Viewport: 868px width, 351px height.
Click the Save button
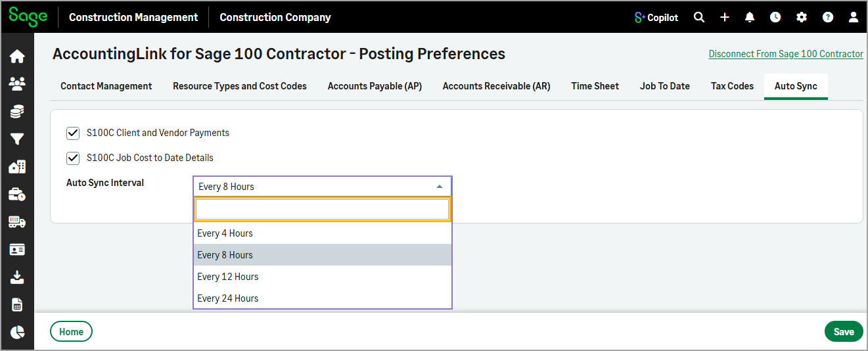point(843,332)
